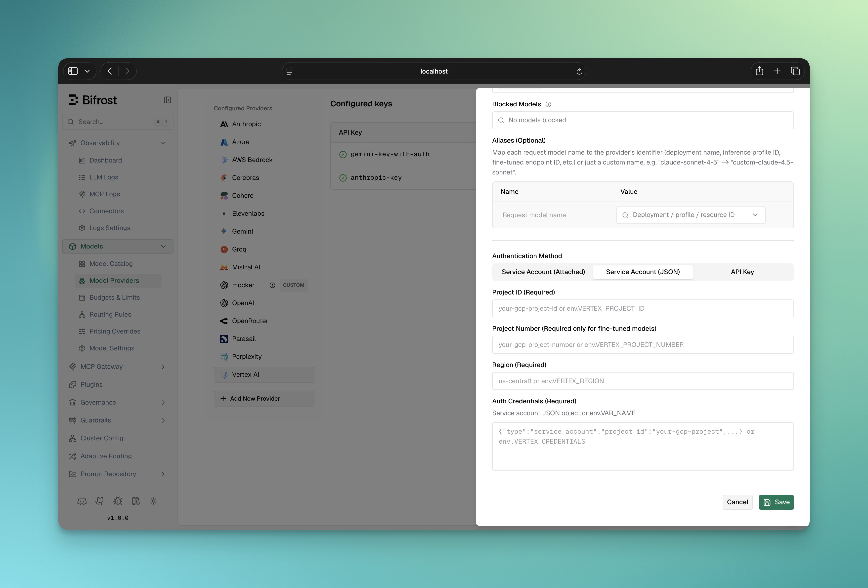Screen dimensions: 868x588
Task: Click the info icon next to mocker
Action: coord(272,285)
